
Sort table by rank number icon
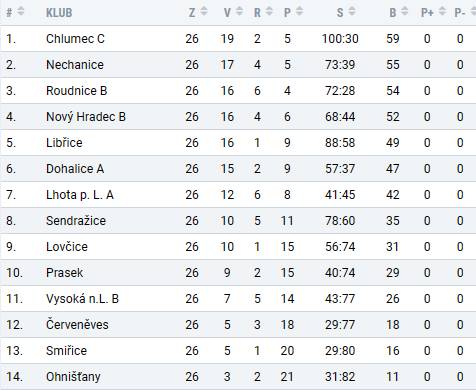pyautogui.click(x=21, y=12)
